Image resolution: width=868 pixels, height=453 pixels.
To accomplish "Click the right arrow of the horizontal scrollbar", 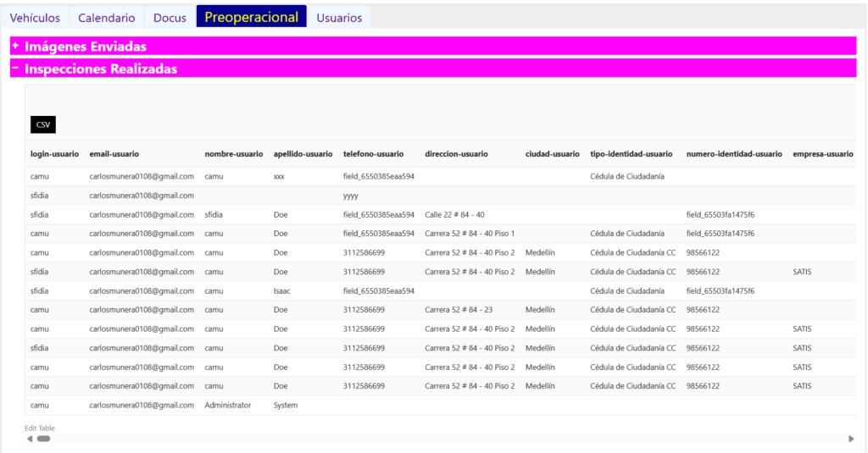I will point(851,439).
